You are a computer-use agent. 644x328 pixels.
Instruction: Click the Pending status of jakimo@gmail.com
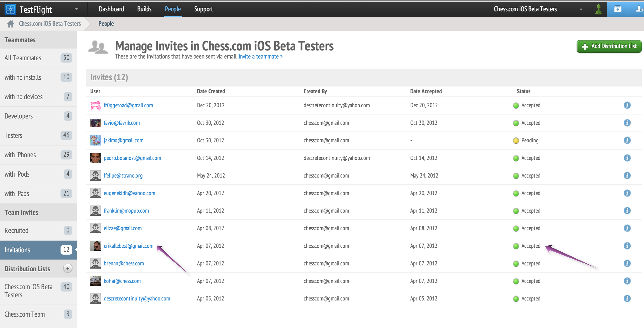tap(526, 140)
